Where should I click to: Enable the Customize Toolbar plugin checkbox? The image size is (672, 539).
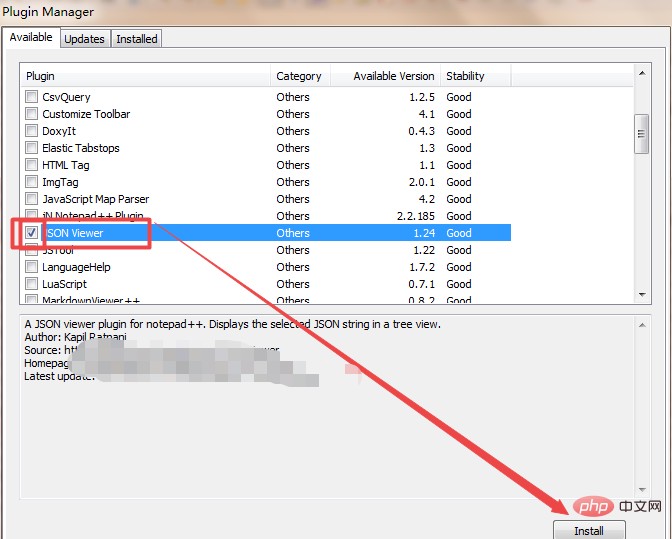[33, 114]
